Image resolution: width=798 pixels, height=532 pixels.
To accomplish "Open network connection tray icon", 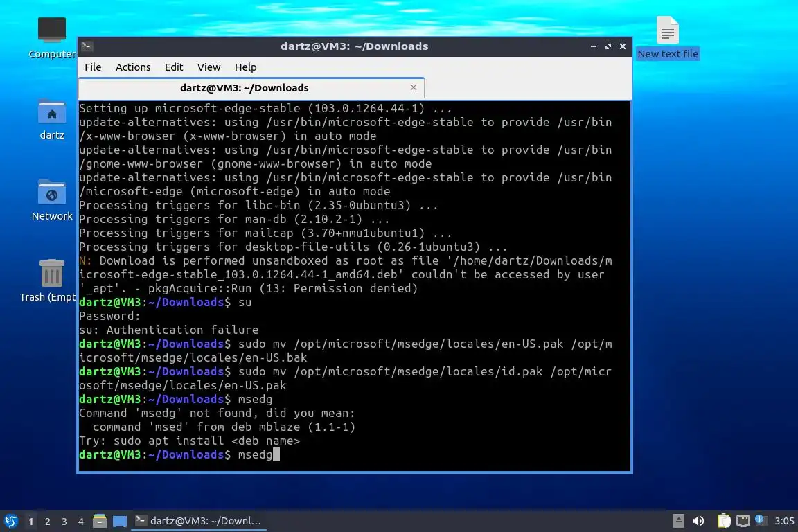I will [743, 521].
